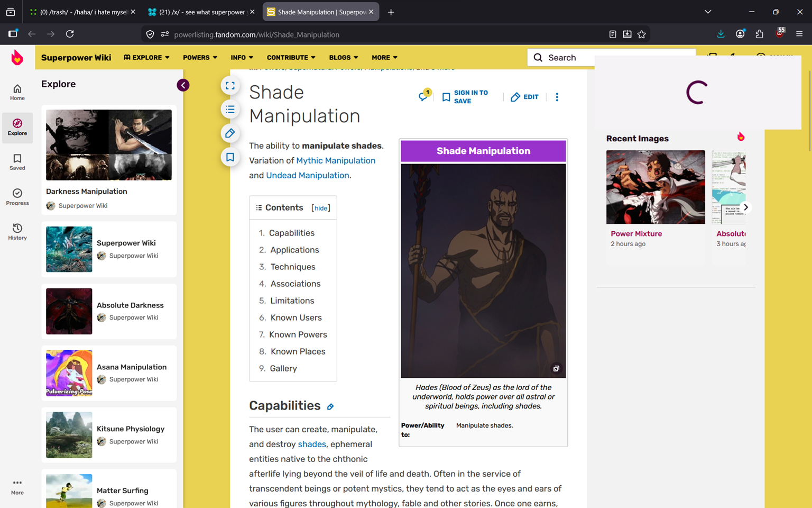
Task: Click the edit pencil next to Capabilities heading
Action: [x=330, y=406]
